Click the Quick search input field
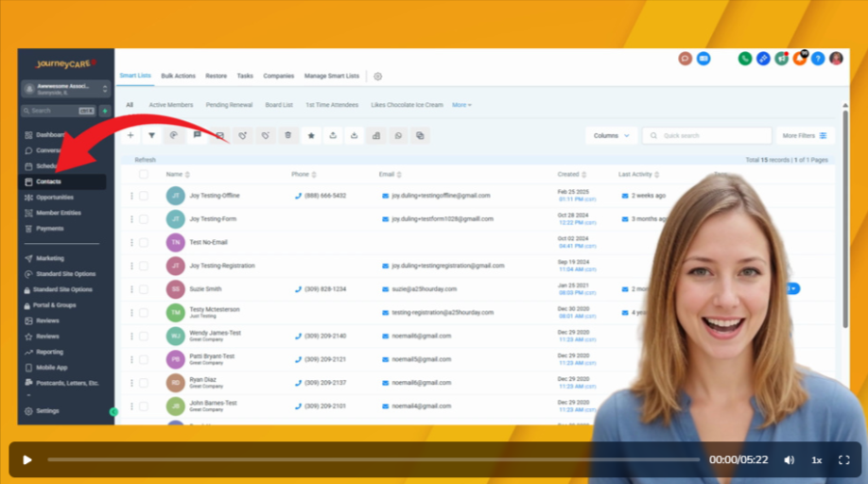 point(707,136)
